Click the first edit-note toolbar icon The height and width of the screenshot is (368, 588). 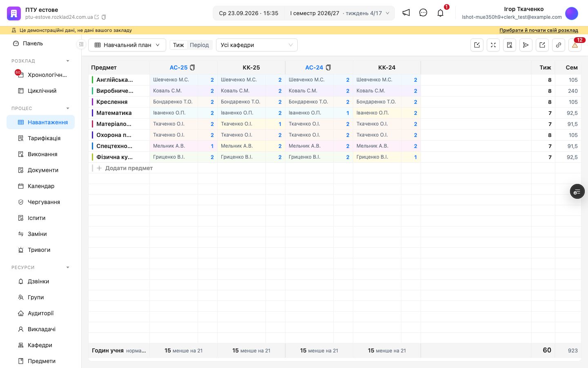(x=477, y=45)
